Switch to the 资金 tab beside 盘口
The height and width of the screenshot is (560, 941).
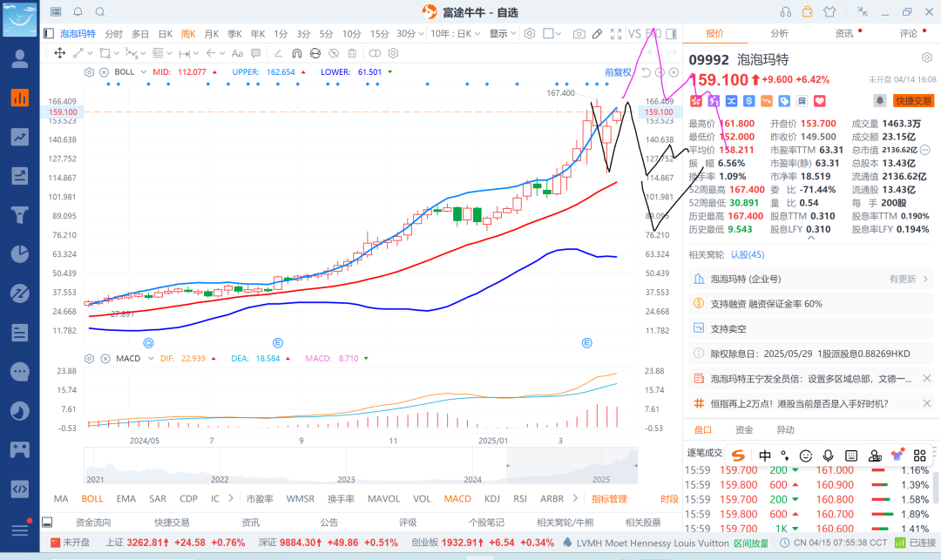744,430
